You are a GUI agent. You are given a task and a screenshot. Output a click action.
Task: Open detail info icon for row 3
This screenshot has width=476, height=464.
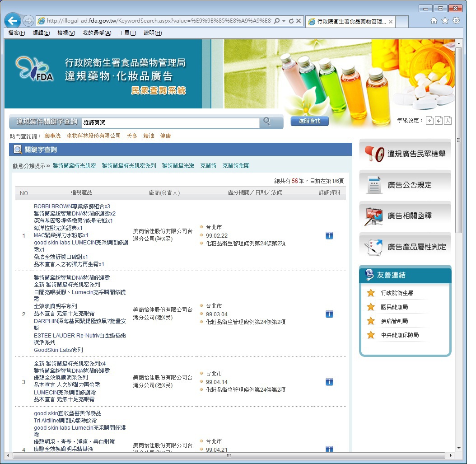(x=329, y=382)
